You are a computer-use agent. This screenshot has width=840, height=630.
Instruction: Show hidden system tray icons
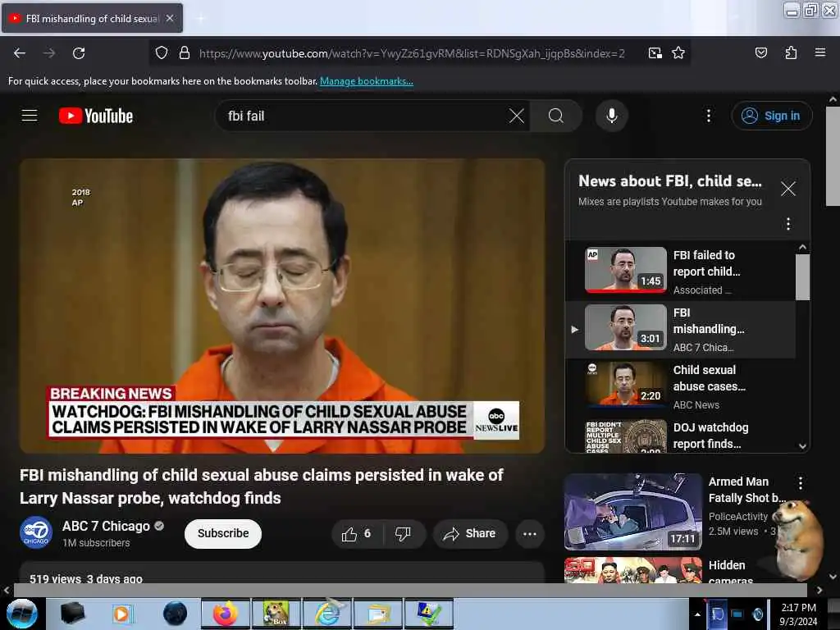pyautogui.click(x=697, y=614)
